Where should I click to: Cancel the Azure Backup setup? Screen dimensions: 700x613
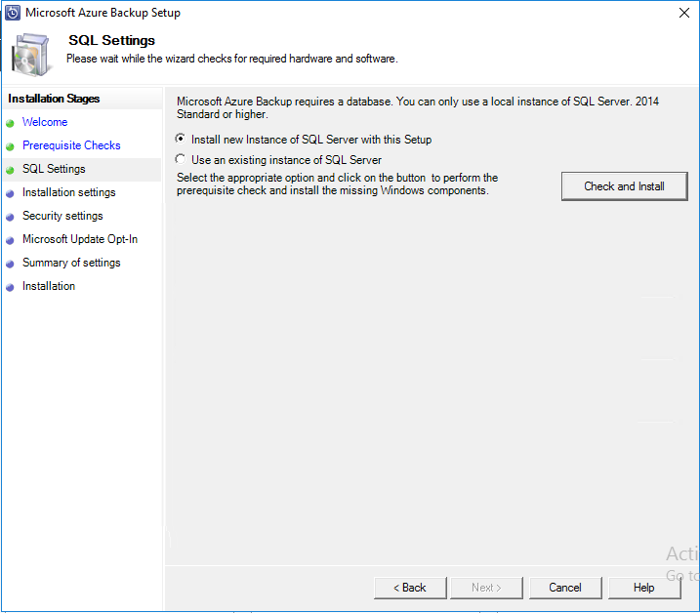click(565, 588)
